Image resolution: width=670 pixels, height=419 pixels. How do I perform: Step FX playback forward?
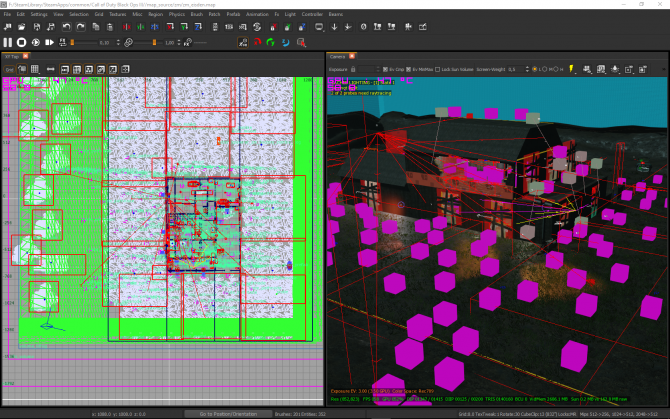click(x=50, y=42)
